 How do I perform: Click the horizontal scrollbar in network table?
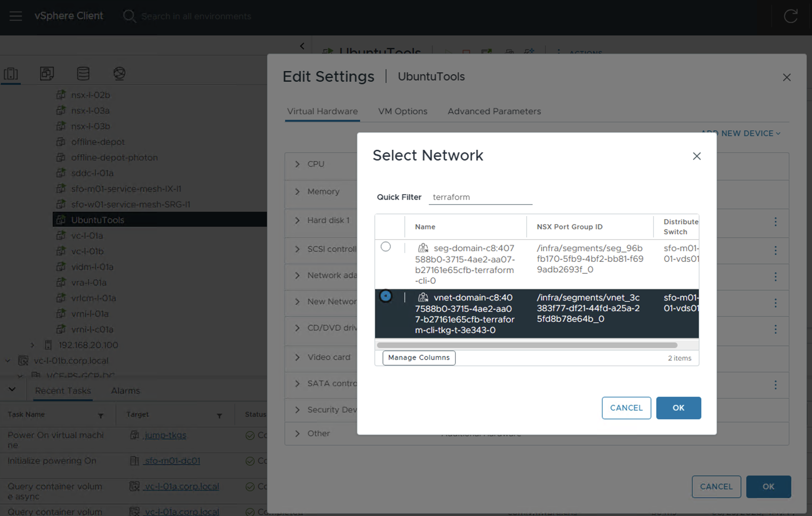(526, 345)
